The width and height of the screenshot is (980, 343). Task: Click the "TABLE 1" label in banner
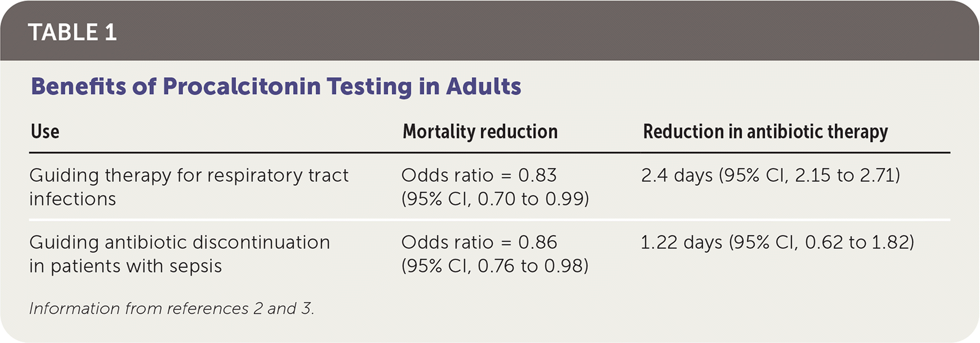pos(72,33)
